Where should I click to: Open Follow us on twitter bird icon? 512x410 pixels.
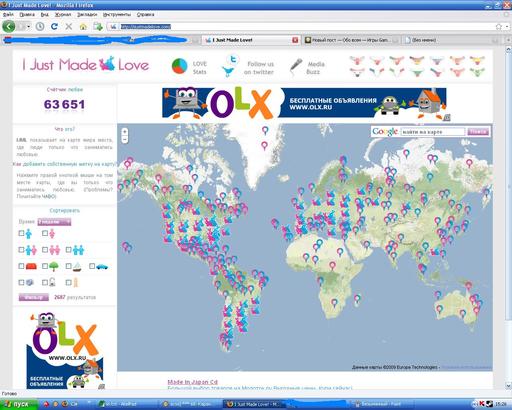point(230,66)
